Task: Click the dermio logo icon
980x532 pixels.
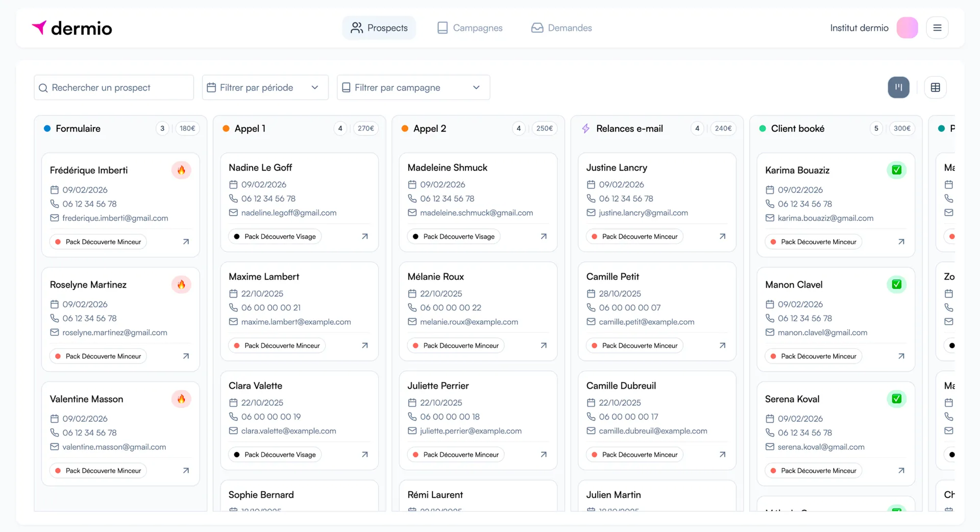Action: pos(39,28)
